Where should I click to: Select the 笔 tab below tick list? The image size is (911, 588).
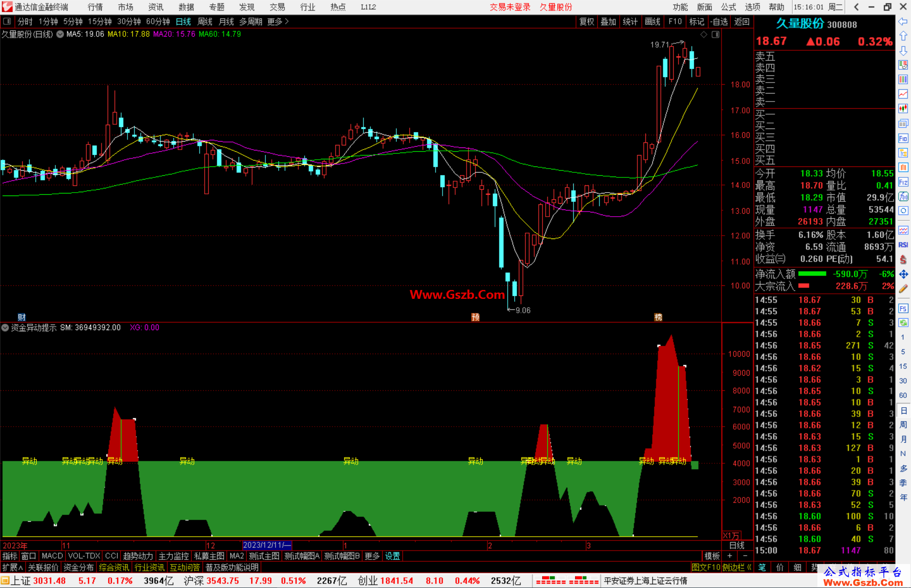(x=762, y=567)
